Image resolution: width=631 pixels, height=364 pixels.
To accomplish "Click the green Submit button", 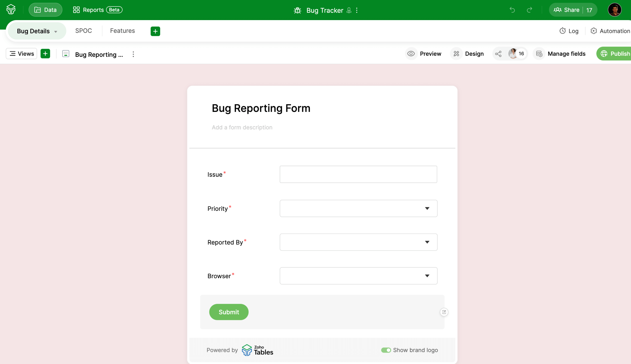I will pos(229,312).
